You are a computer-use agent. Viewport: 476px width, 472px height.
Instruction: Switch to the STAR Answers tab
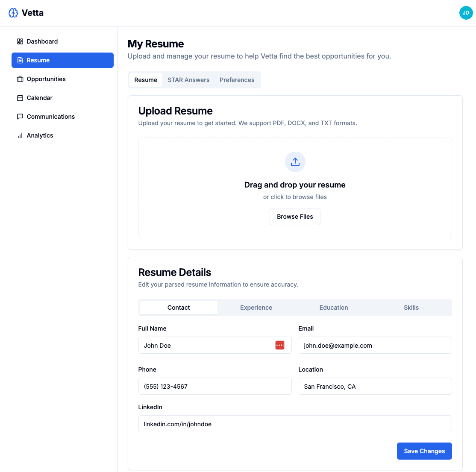tap(188, 80)
